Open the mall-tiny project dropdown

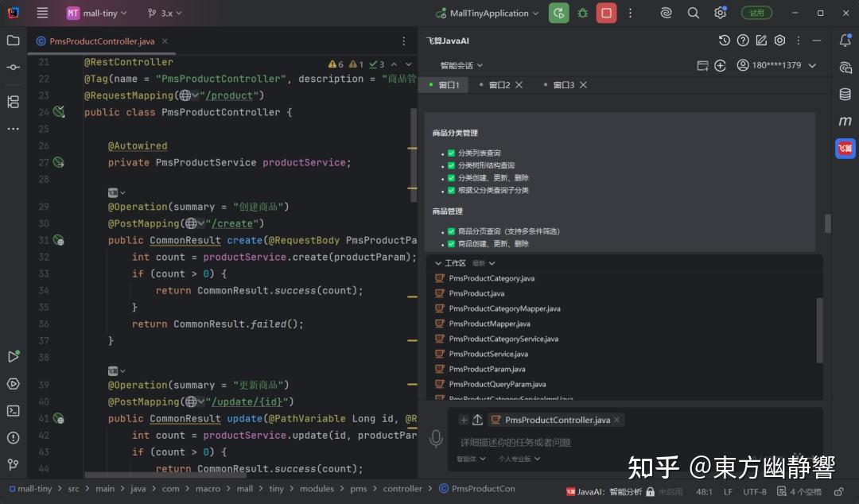[x=96, y=14]
